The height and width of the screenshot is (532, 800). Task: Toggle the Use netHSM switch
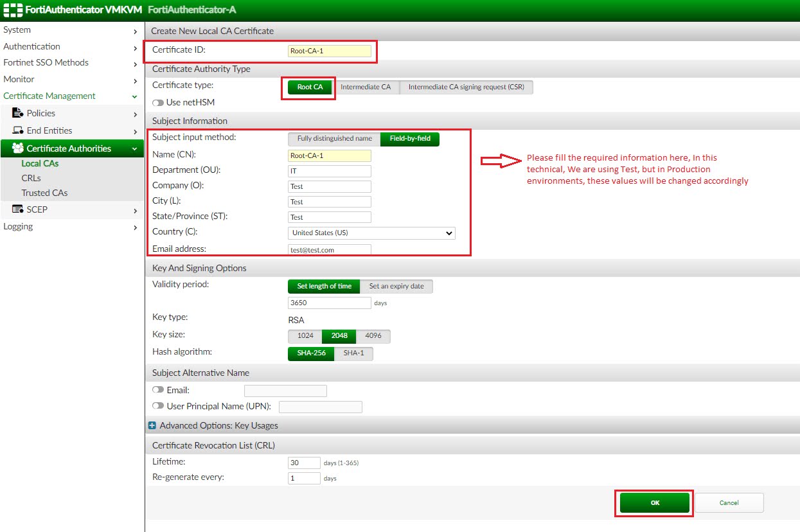[x=157, y=102]
